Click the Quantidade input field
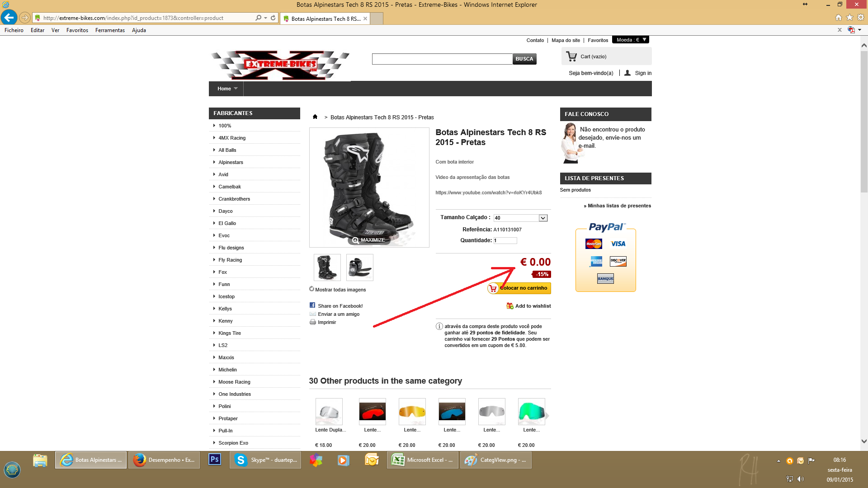 point(505,240)
